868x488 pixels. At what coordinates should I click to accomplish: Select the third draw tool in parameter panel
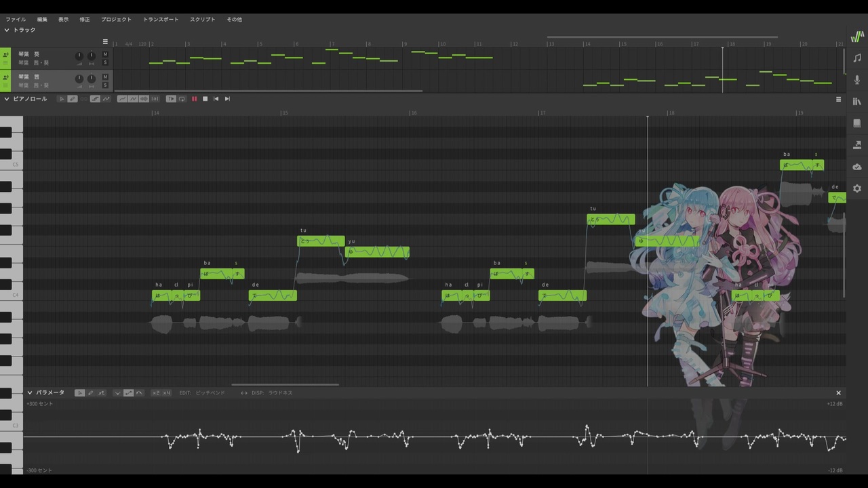(102, 393)
